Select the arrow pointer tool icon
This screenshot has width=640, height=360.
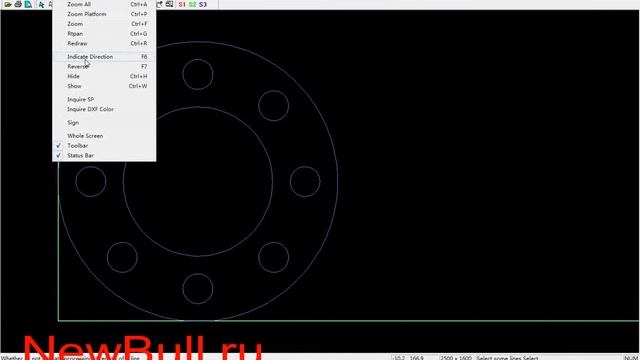[41, 4]
